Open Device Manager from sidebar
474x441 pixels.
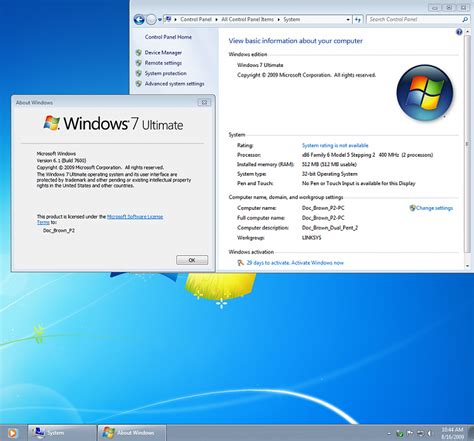pos(163,53)
